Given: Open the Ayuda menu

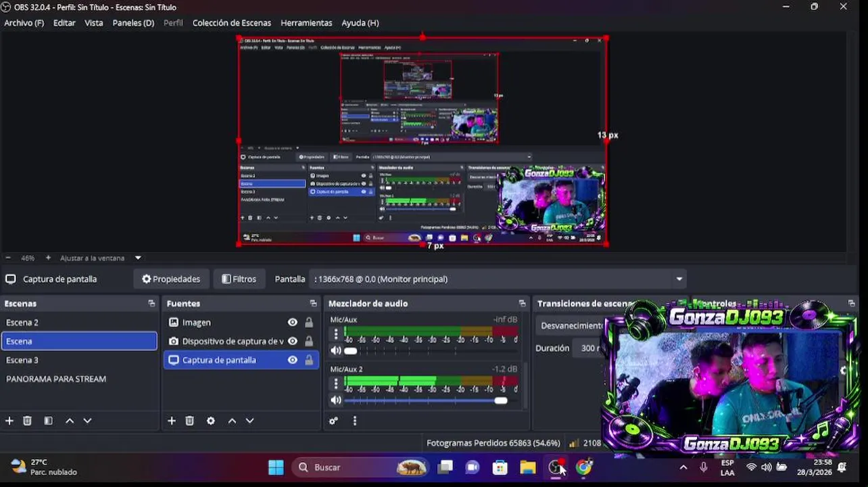Looking at the screenshot, I should [360, 23].
